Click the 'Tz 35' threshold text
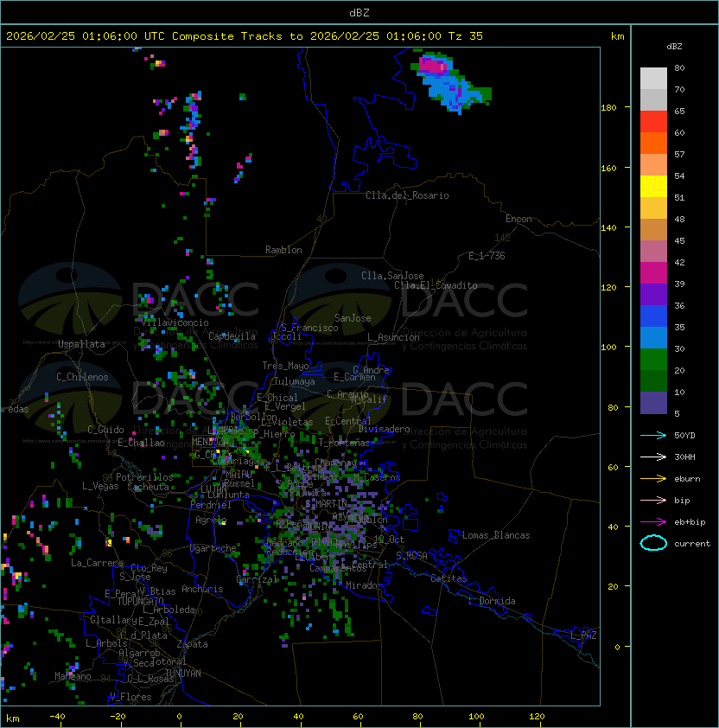The width and height of the screenshot is (719, 728). [x=466, y=36]
